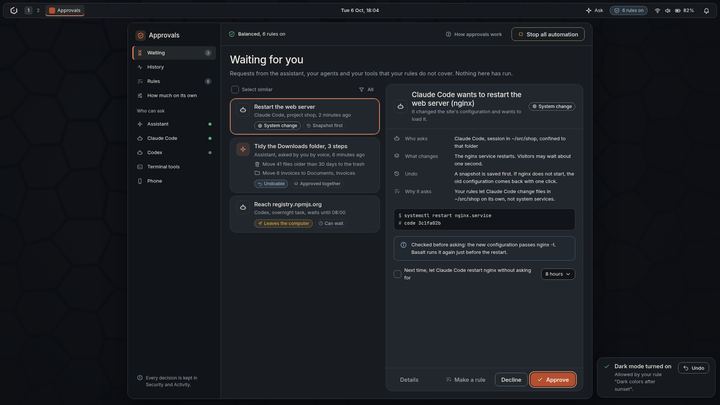Image resolution: width=720 pixels, height=405 pixels.
Task: Select Restart the web server request
Action: (x=305, y=116)
